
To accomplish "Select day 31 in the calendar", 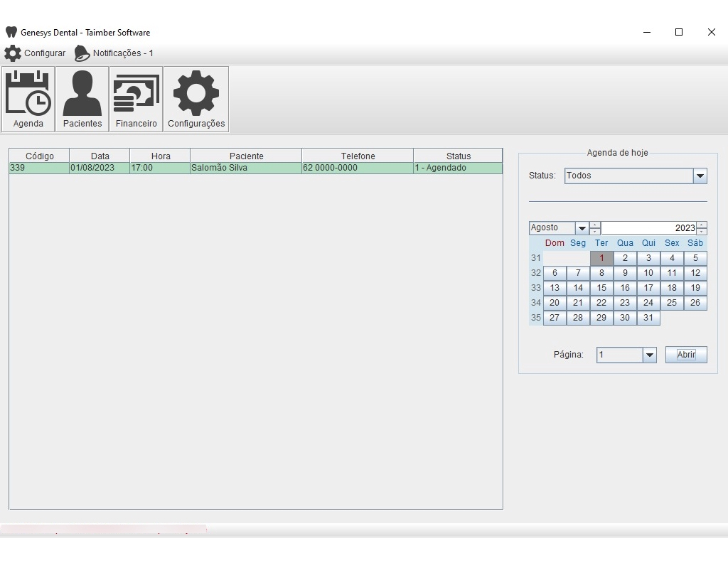I will 648,318.
